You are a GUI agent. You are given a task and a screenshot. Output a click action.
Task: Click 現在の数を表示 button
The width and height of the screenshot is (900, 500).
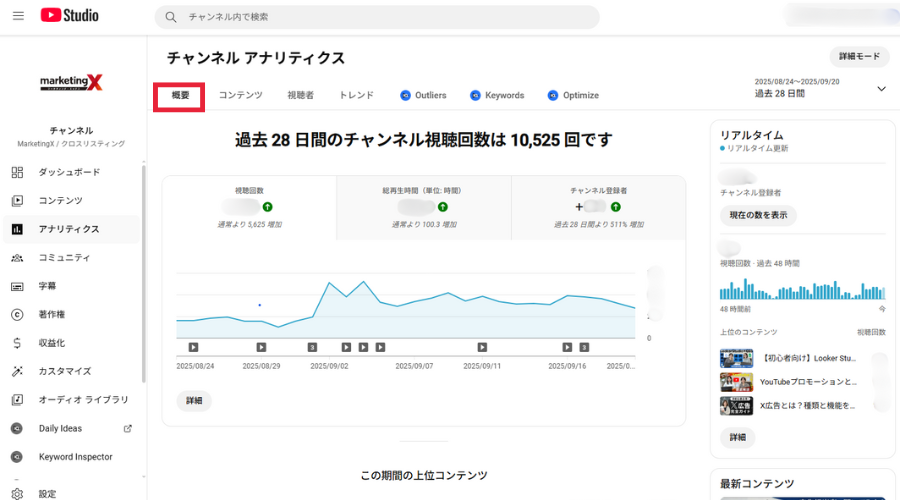click(x=757, y=215)
